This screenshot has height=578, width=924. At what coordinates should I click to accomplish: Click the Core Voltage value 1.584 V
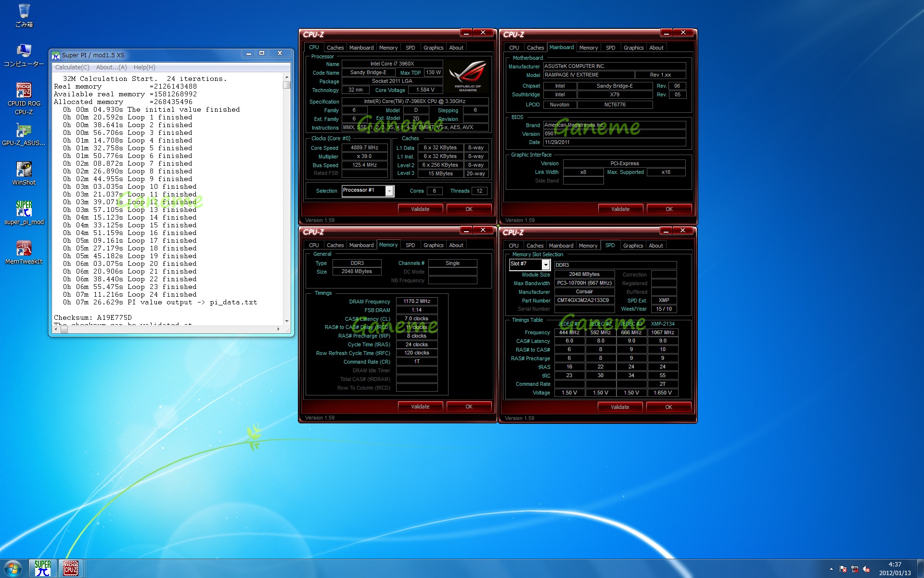tap(425, 90)
